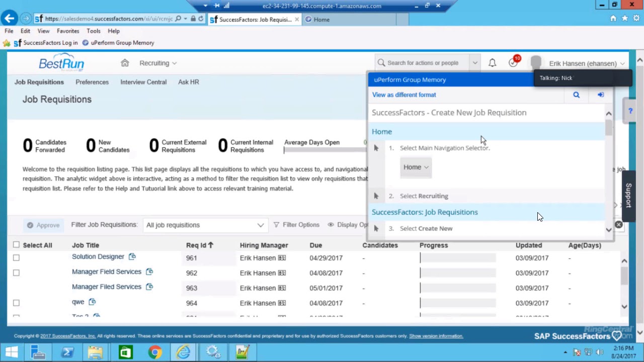Click the uPerform panel search icon
The width and height of the screenshot is (644, 362).
[576, 95]
